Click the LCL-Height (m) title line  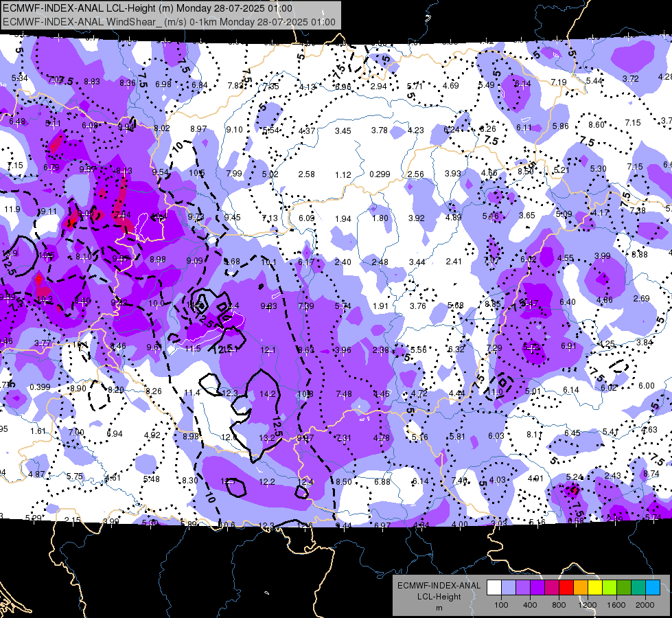(148, 8)
